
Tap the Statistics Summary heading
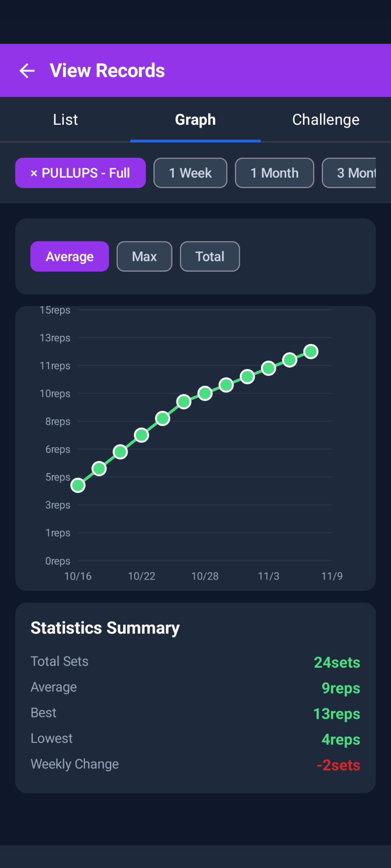pos(105,628)
